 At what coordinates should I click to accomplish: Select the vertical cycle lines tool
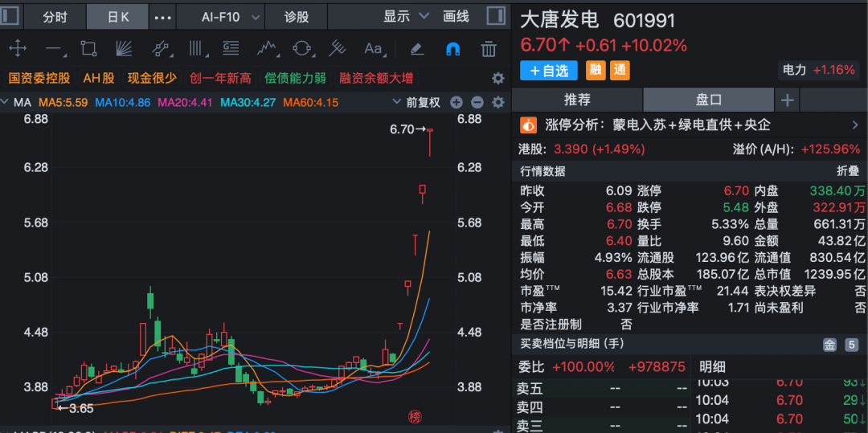197,49
